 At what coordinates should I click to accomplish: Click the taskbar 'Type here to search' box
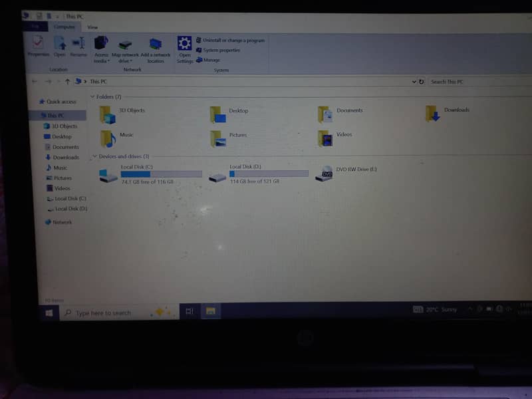coord(119,313)
